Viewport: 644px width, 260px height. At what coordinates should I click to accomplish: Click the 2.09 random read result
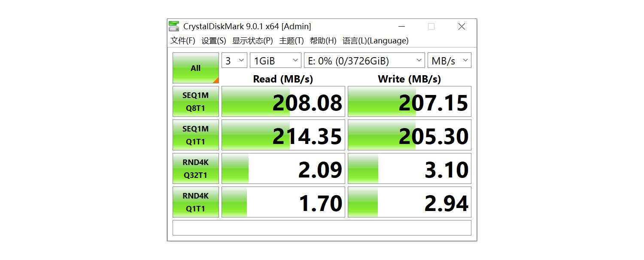click(283, 168)
